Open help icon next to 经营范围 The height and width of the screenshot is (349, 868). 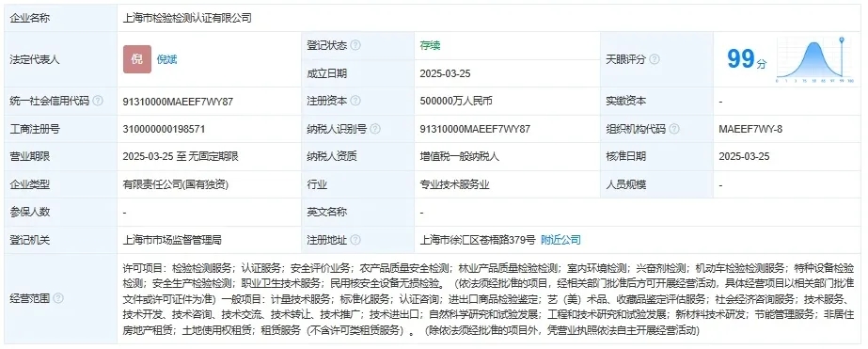coord(58,298)
